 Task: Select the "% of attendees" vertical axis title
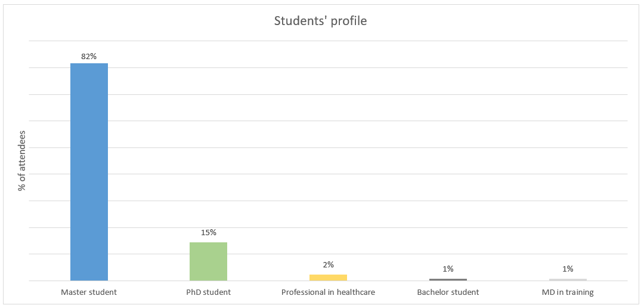click(22, 161)
